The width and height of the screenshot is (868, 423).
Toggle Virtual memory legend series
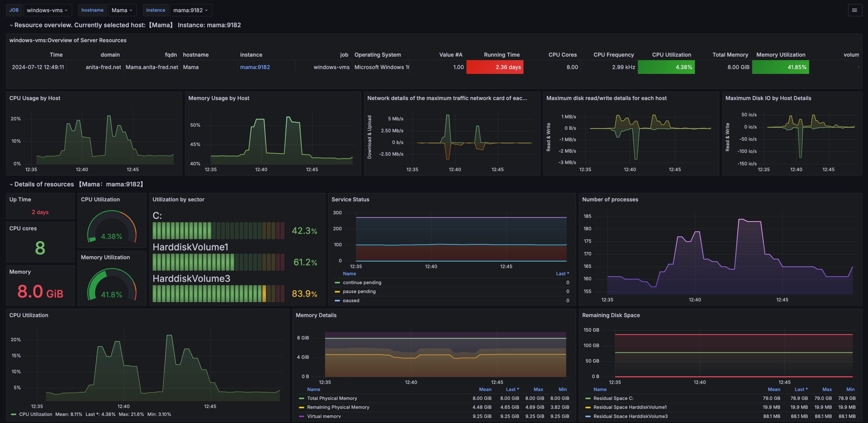pyautogui.click(x=324, y=416)
